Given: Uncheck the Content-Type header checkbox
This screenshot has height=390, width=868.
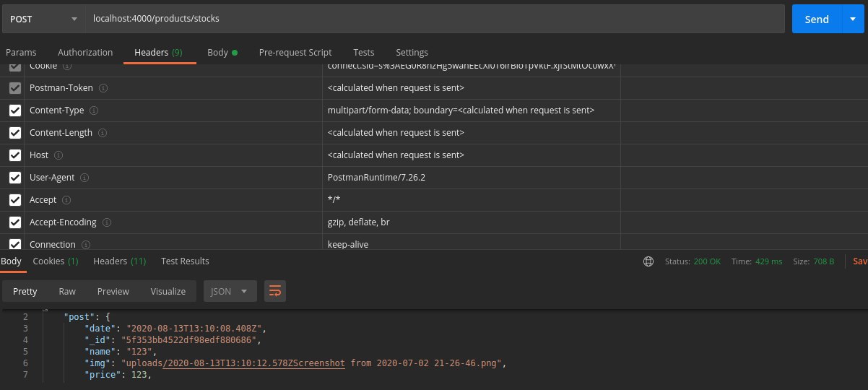Looking at the screenshot, I should (14, 110).
